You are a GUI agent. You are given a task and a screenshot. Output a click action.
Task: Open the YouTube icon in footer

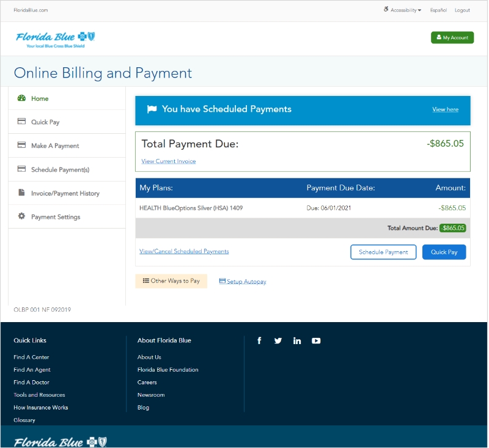click(316, 341)
